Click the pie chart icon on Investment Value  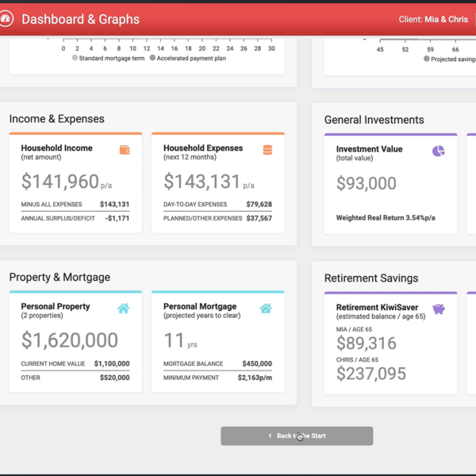pos(438,151)
